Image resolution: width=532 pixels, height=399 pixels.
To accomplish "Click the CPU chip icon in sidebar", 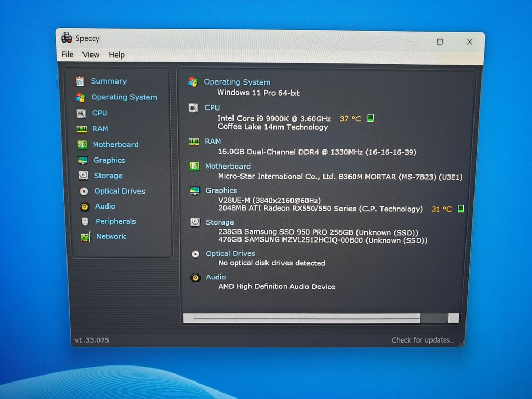I will [x=81, y=113].
